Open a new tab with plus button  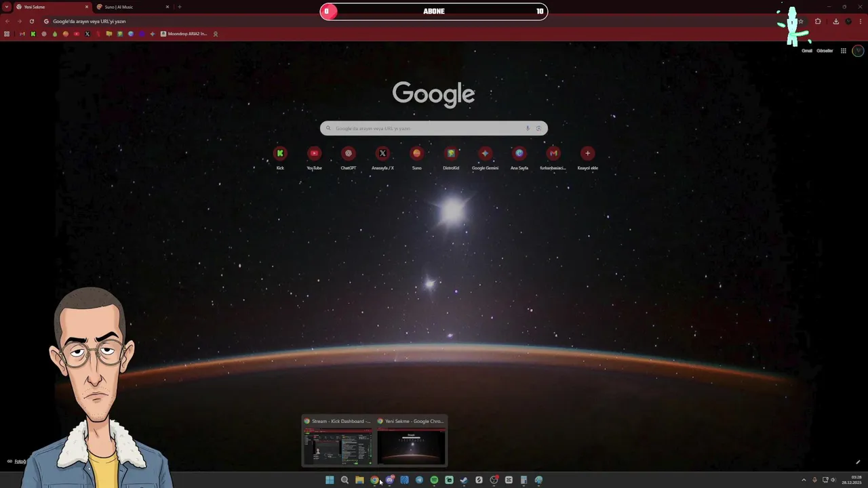[x=179, y=7]
